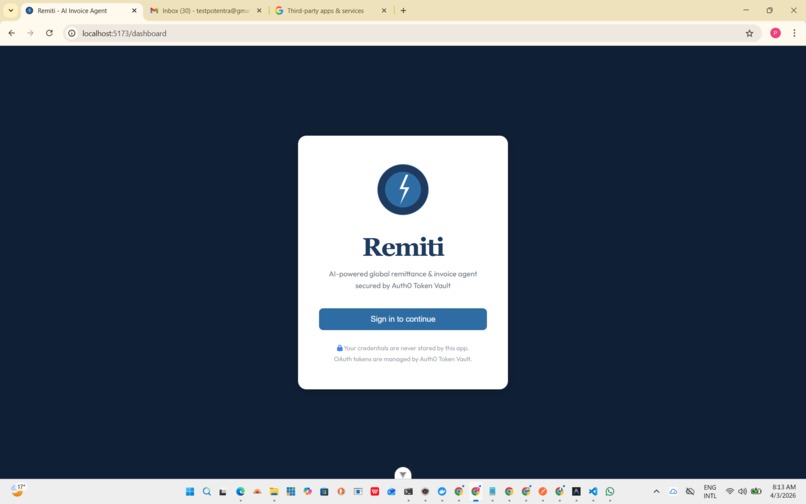Click the battery status tray icon

coord(756,492)
